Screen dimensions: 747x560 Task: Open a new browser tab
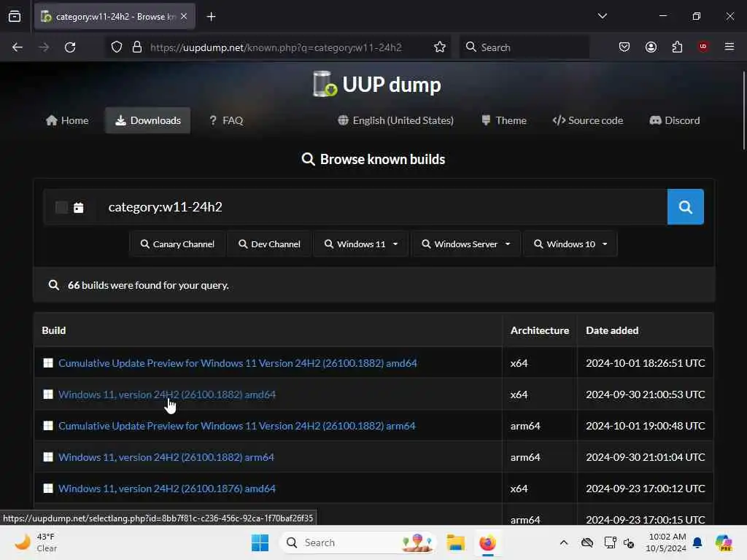211,17
